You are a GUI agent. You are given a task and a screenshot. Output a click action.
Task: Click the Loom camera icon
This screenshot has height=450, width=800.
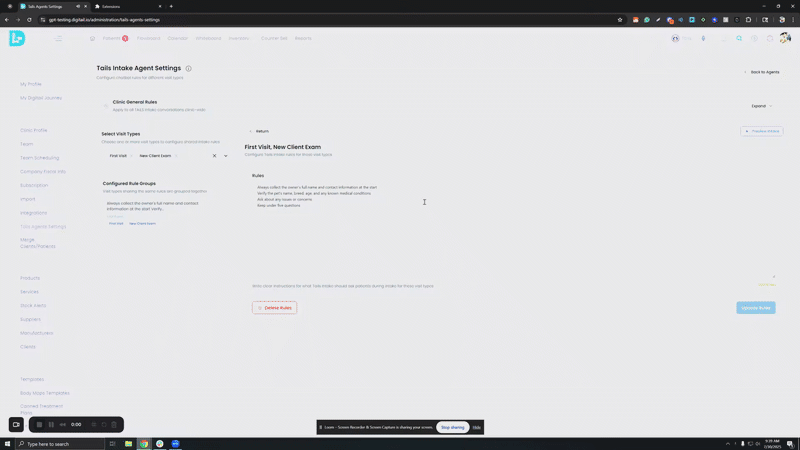click(x=16, y=424)
